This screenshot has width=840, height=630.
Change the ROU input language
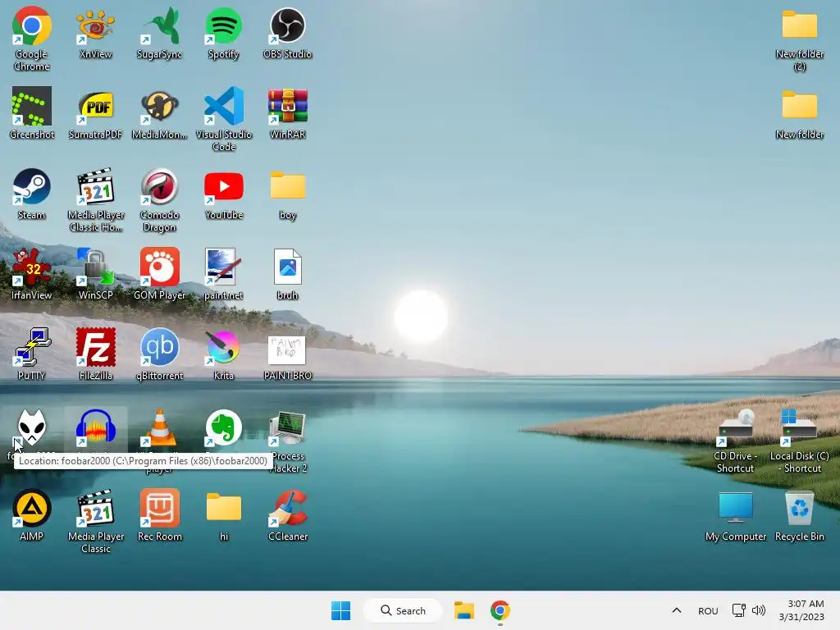[708, 610]
